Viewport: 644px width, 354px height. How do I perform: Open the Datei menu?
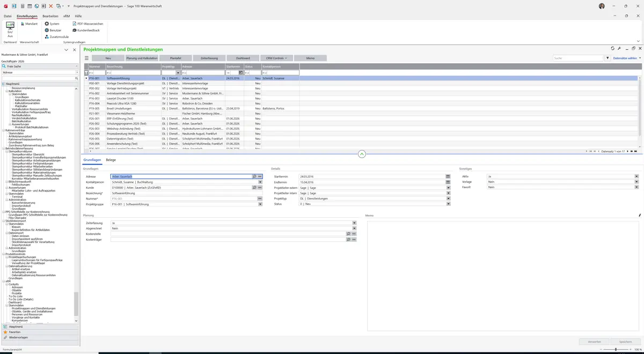click(8, 16)
